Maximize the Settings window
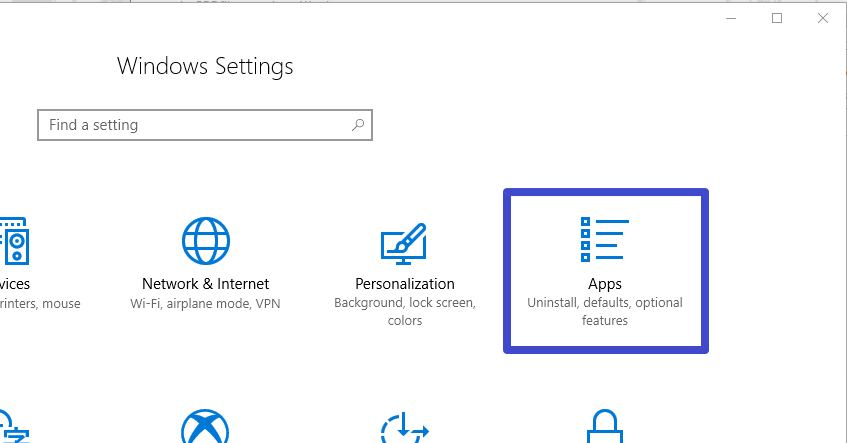Screen dimensions: 847x443 [777, 18]
